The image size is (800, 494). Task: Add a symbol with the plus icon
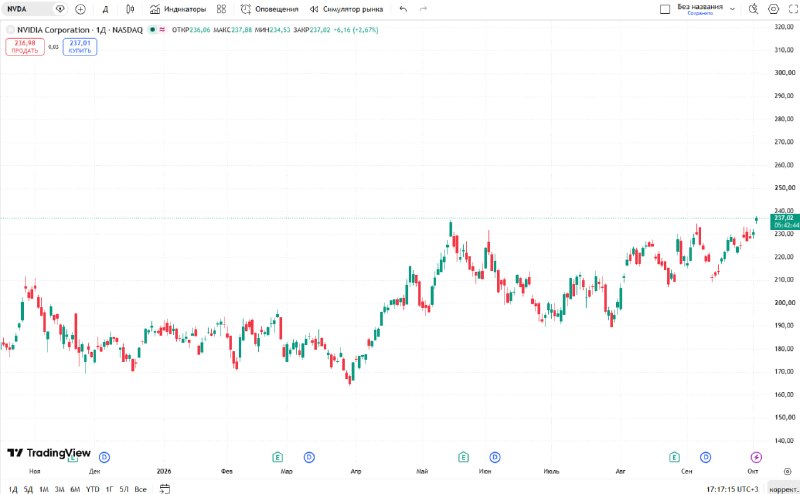pyautogui.click(x=80, y=9)
